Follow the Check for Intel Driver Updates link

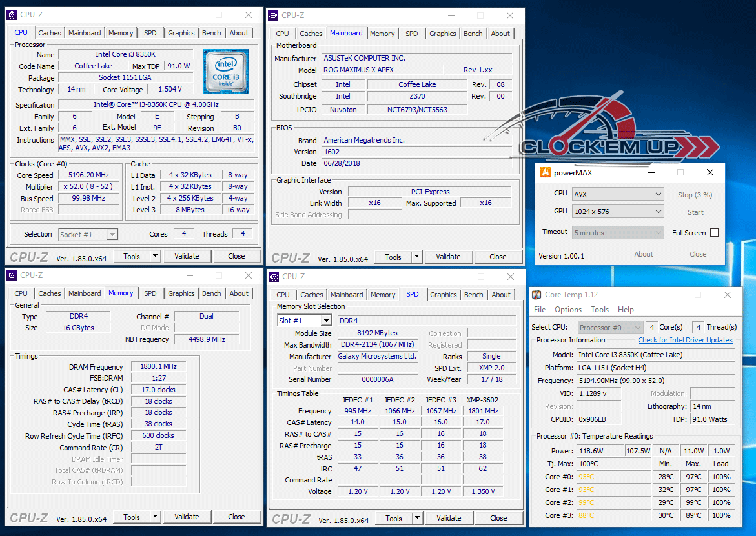pos(685,340)
